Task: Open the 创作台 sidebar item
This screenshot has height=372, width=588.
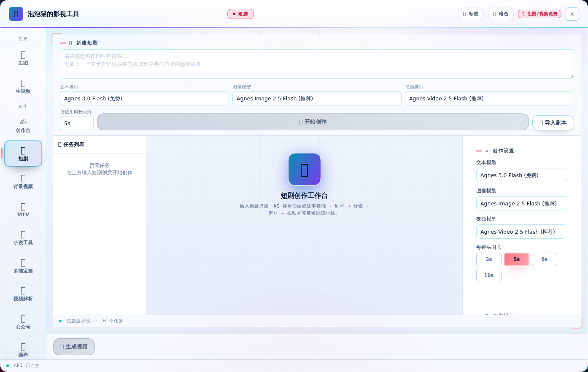Action: pyautogui.click(x=23, y=126)
